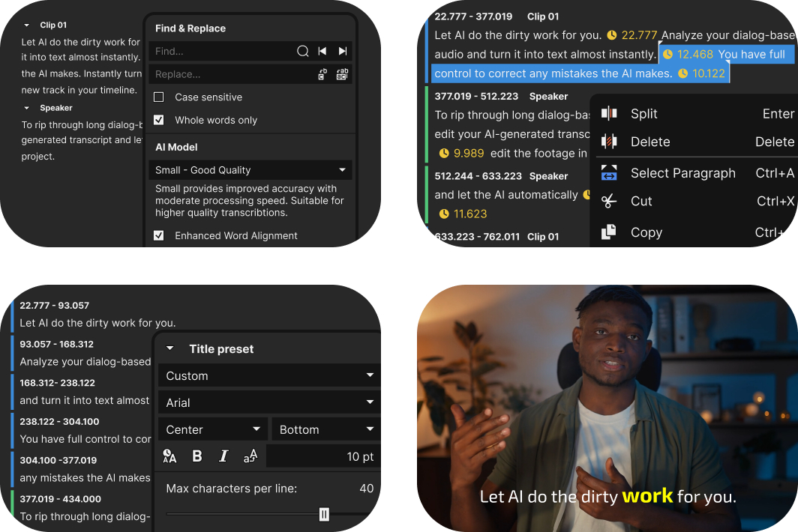Viewport: 798px width, 532px height.
Task: Collapse the Title preset section
Action: click(x=169, y=348)
